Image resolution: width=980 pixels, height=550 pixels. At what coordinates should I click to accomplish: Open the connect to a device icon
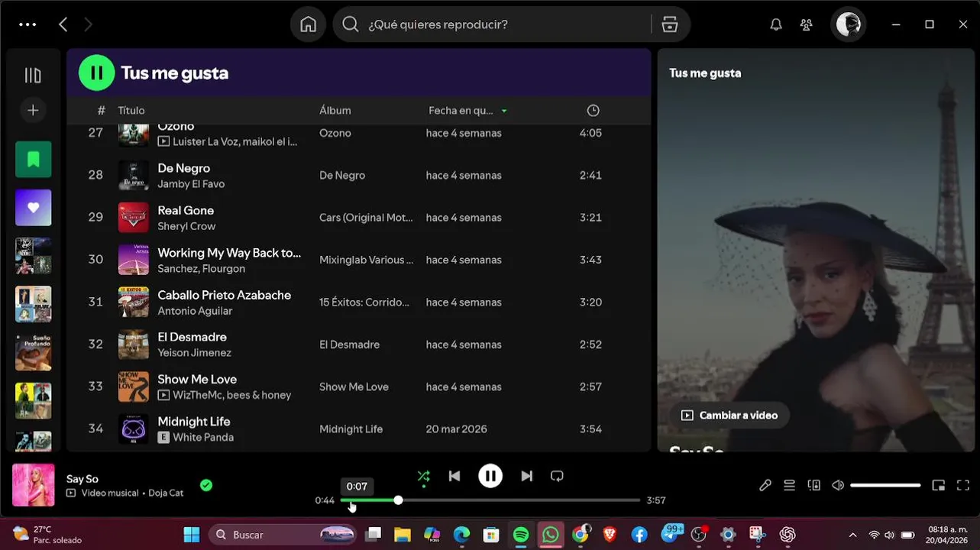(x=814, y=485)
